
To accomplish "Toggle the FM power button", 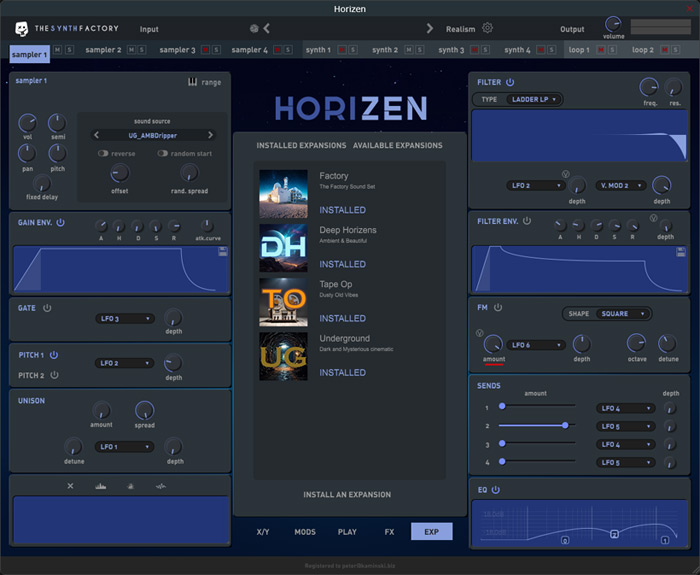I will (498, 308).
